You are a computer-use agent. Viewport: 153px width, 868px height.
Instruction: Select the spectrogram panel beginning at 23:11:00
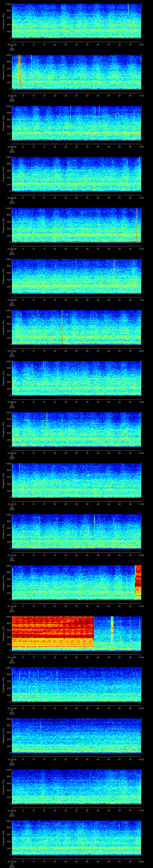coord(76,531)
